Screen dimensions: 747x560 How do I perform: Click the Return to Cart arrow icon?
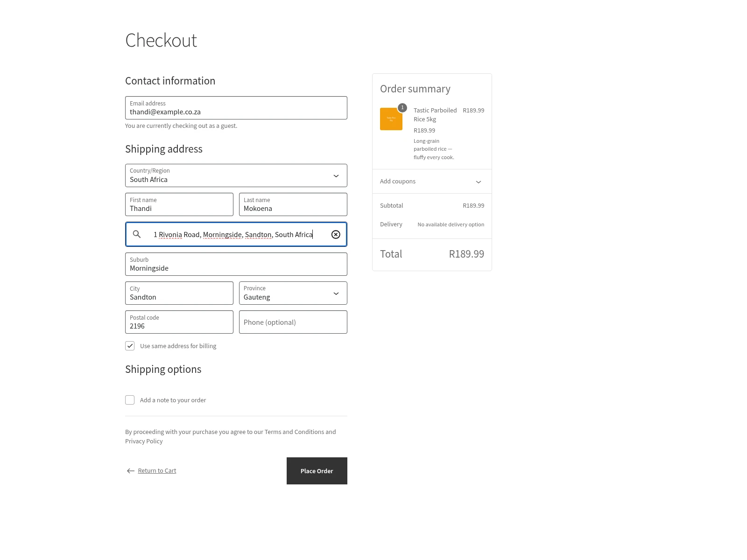pyautogui.click(x=131, y=471)
